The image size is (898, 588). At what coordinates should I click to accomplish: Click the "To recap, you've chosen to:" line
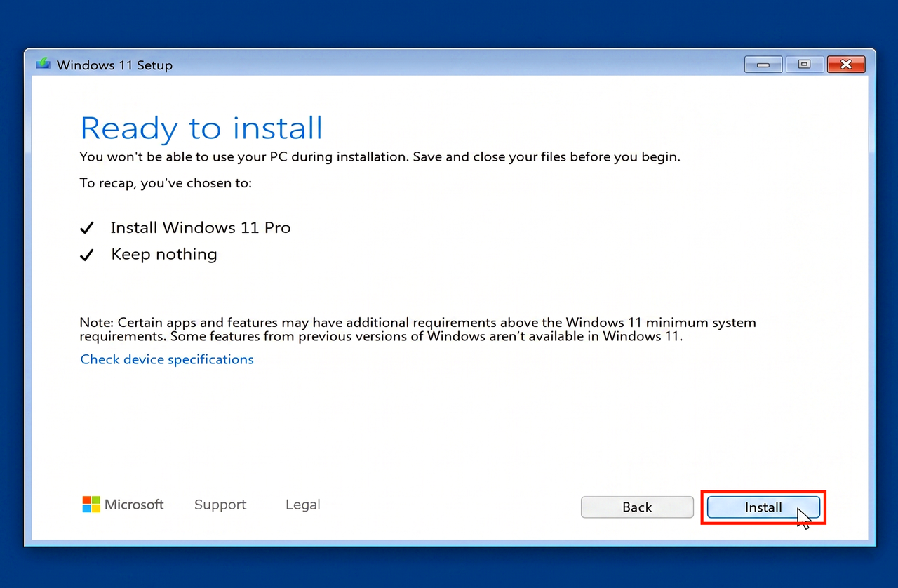[166, 184]
